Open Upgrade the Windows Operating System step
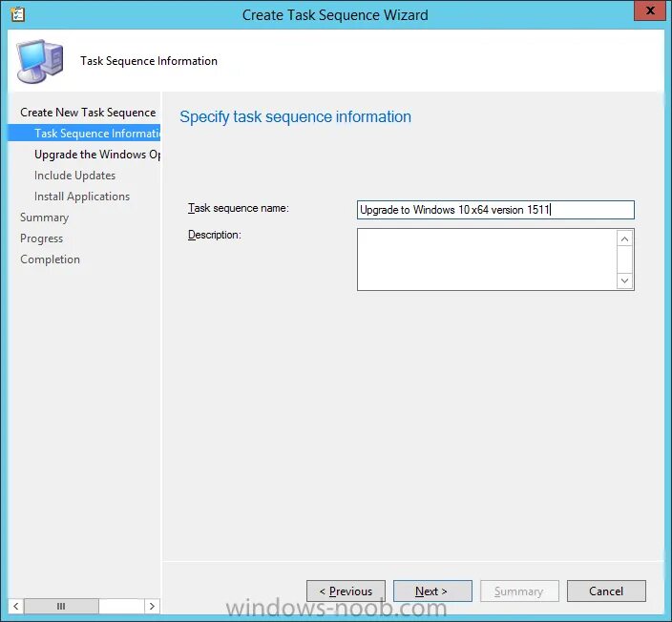The width and height of the screenshot is (672, 622). 97,155
